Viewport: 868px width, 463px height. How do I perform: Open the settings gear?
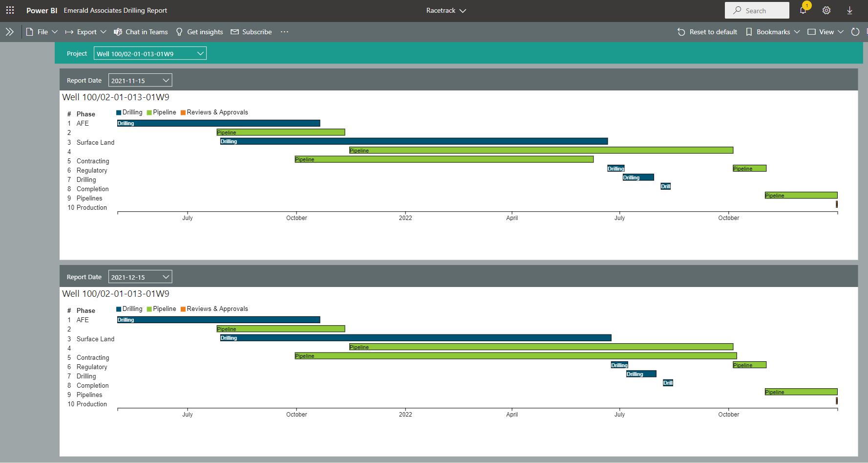click(826, 10)
